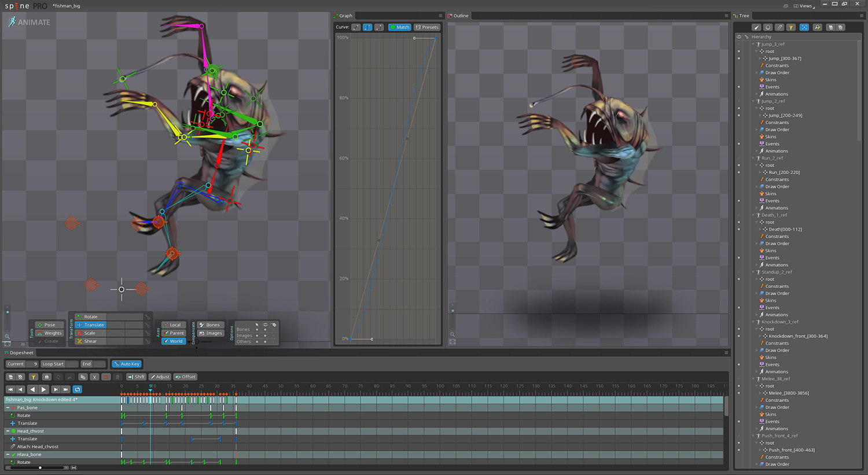Click the copy keys icon in Dopesheet
Screen dimensions: 868x475
click(x=83, y=377)
